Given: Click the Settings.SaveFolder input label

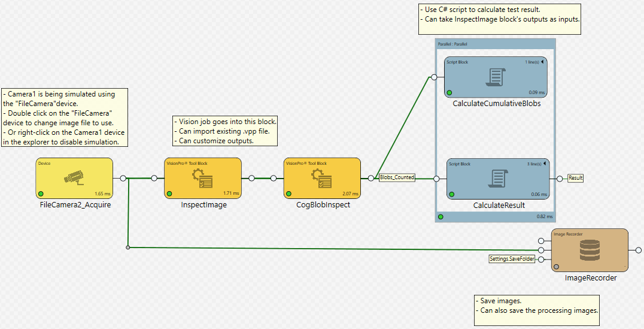Looking at the screenshot, I should pyautogui.click(x=512, y=259).
